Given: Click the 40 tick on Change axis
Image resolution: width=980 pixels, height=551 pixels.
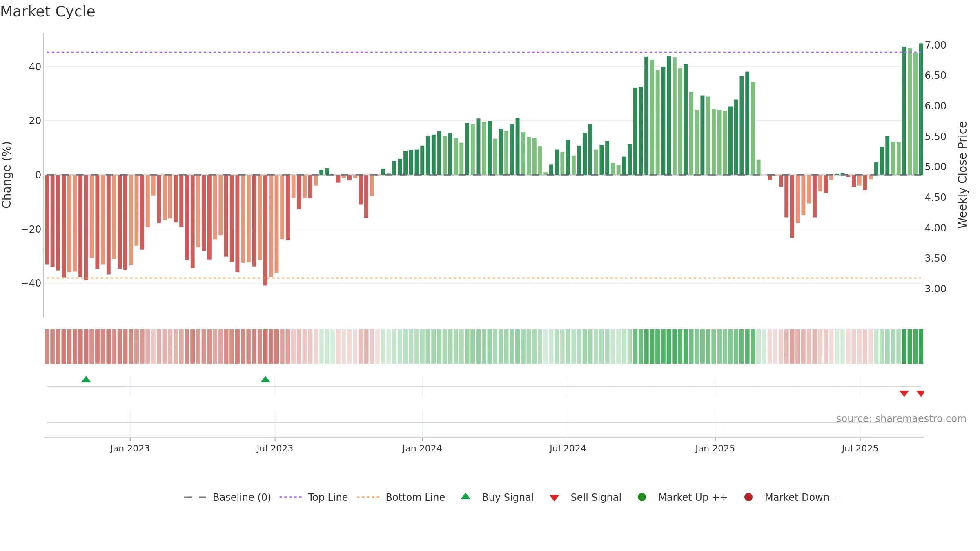Looking at the screenshot, I should tap(35, 67).
